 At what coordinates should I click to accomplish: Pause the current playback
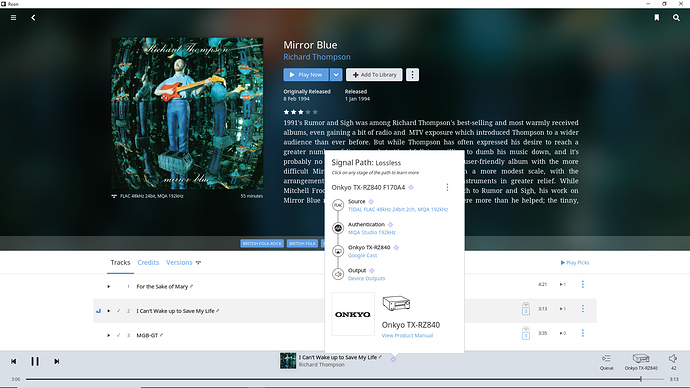pos(35,361)
